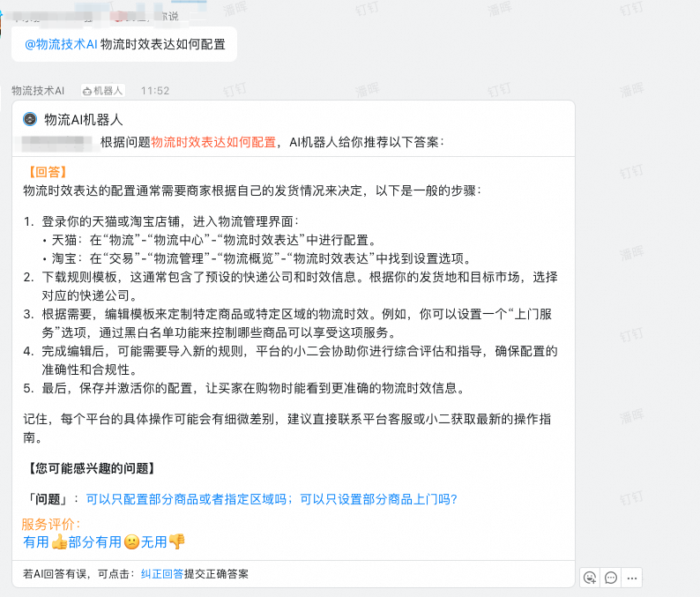
Task: Click the thumbs up emoji after 有用
Action: click(59, 542)
